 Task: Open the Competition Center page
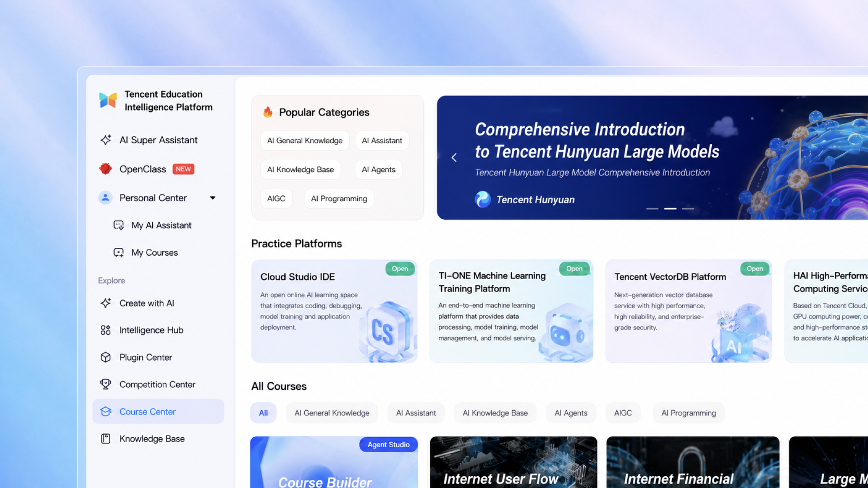158,384
